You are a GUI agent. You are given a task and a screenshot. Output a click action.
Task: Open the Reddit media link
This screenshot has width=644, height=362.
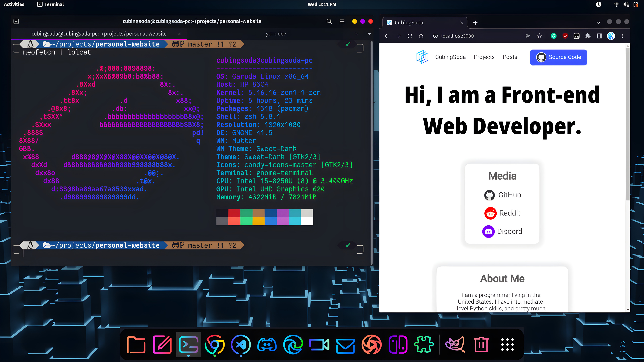coord(502,213)
